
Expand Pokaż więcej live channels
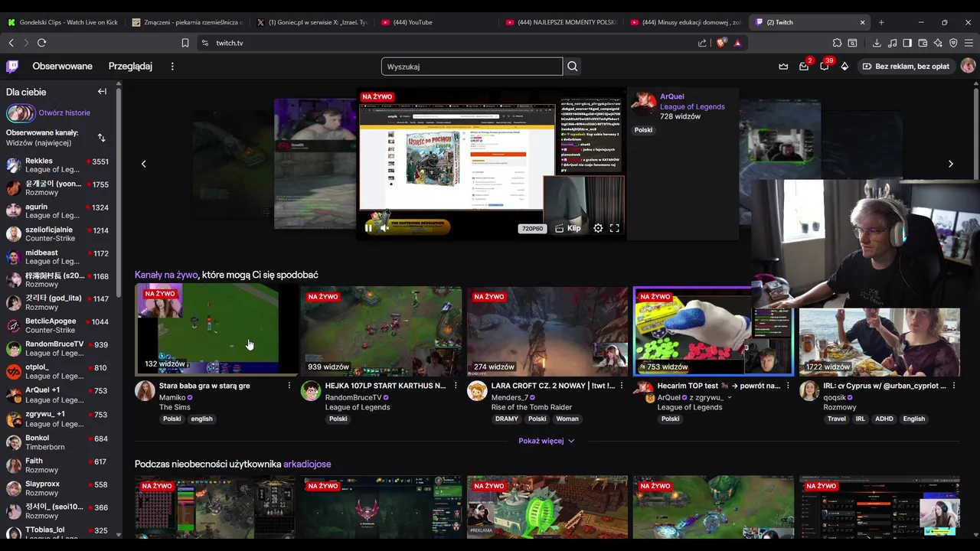pyautogui.click(x=546, y=441)
